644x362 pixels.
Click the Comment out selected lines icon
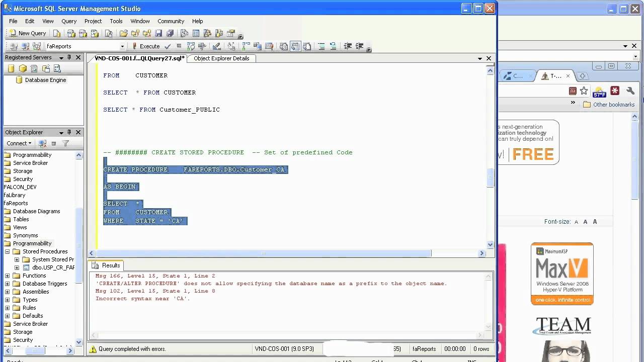click(x=321, y=46)
